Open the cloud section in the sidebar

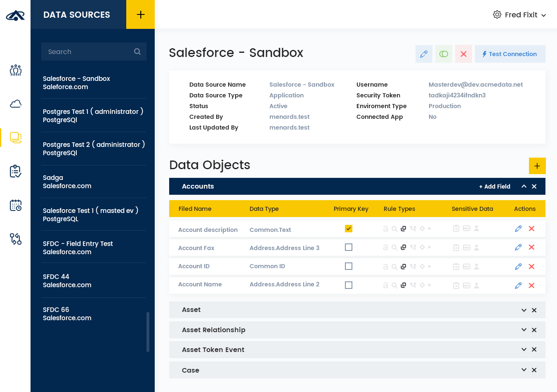point(16,104)
